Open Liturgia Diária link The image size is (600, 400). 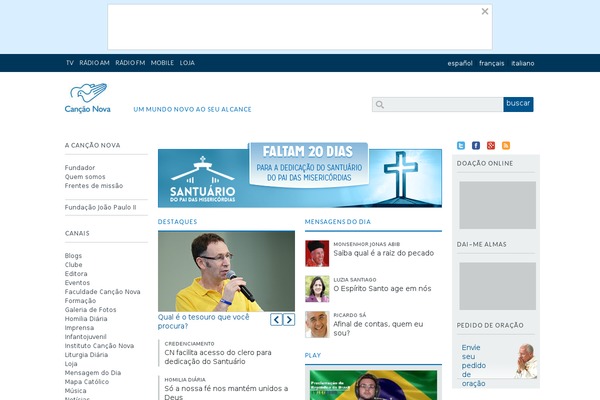click(86, 354)
